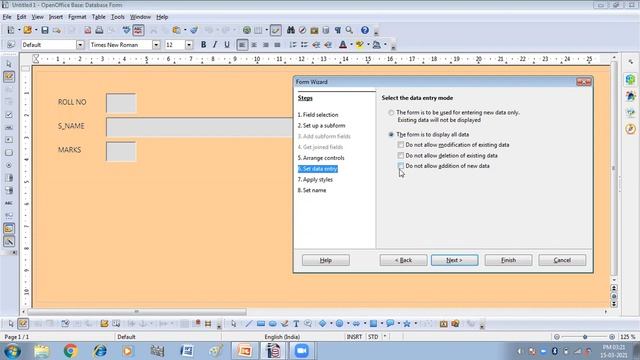Select the Stars shapes tool
The width and height of the screenshot is (640, 360).
click(407, 324)
